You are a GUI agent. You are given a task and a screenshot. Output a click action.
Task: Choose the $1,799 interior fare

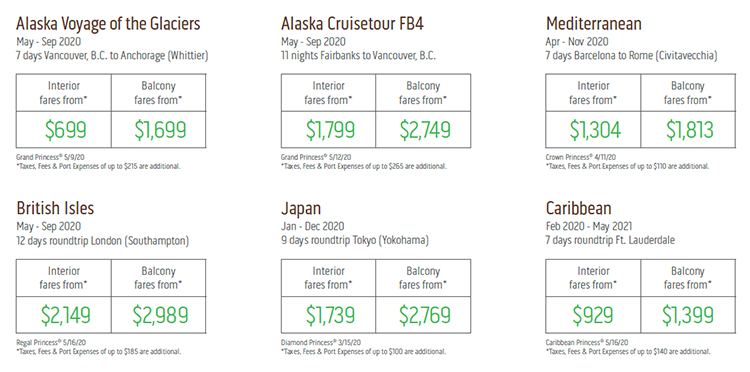tap(331, 130)
